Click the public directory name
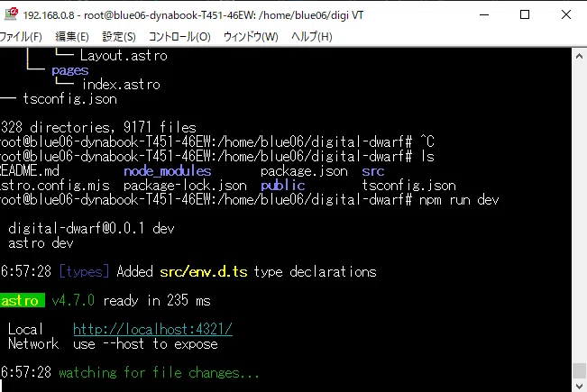Screen dimensions: 587x392 pos(282,186)
